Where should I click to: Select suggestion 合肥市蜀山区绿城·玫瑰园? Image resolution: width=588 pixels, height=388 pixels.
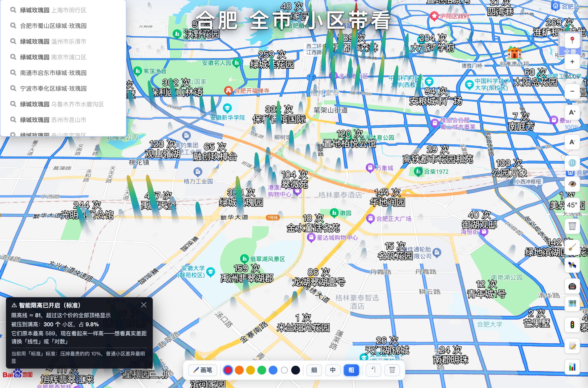pyautogui.click(x=63, y=26)
